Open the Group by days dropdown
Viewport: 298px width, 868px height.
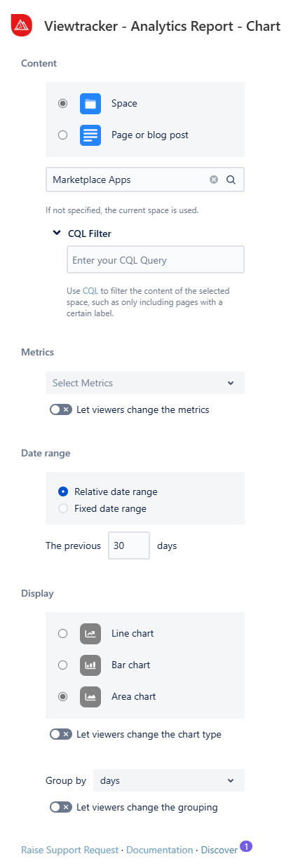(169, 781)
